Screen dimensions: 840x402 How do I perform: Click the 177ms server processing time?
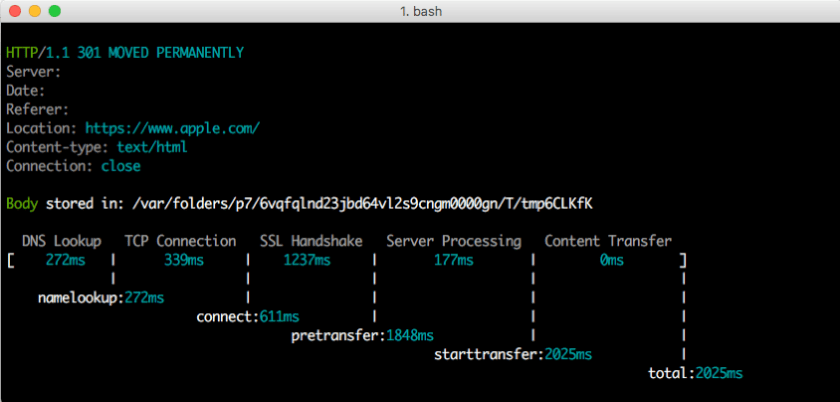(453, 260)
